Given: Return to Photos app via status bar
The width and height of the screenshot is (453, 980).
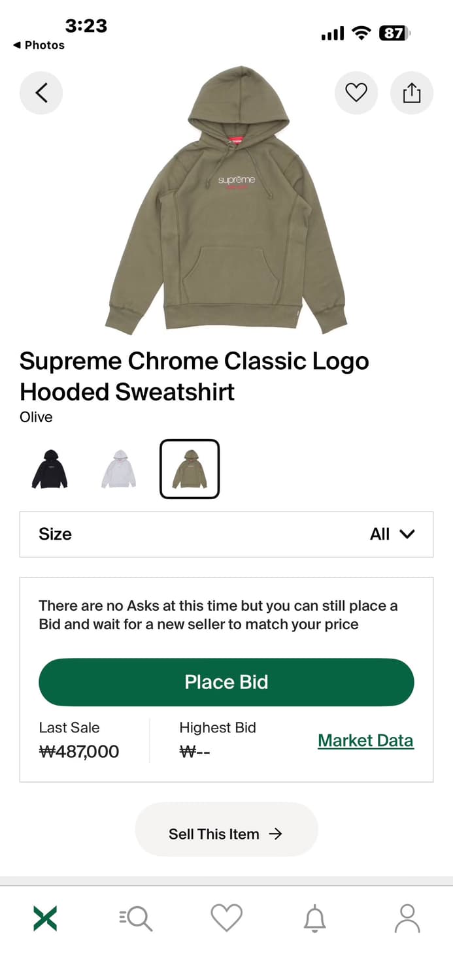Looking at the screenshot, I should click(x=39, y=45).
